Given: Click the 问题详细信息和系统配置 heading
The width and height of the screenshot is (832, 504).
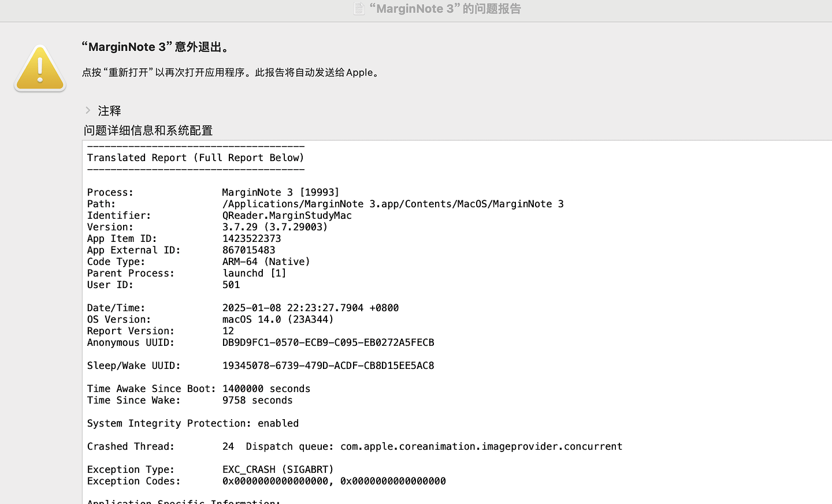Looking at the screenshot, I should click(148, 130).
